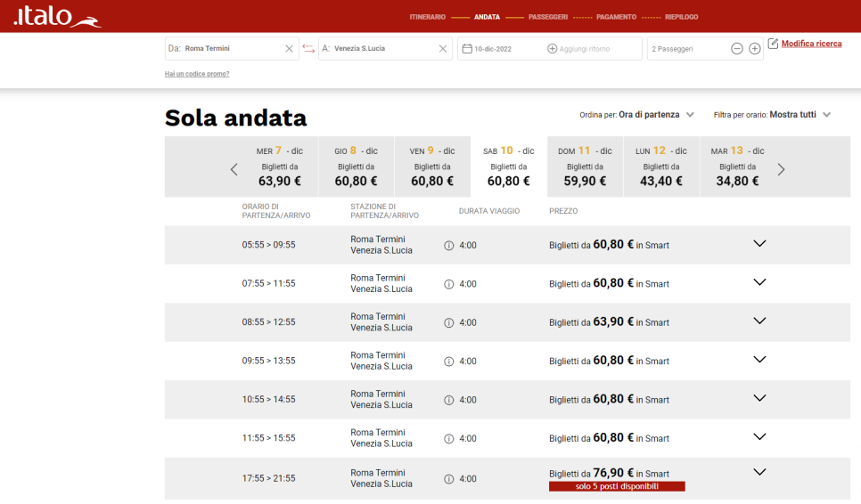Image resolution: width=861 pixels, height=504 pixels.
Task: Clear the Venezia S.Lucia destination field
Action: 443,49
